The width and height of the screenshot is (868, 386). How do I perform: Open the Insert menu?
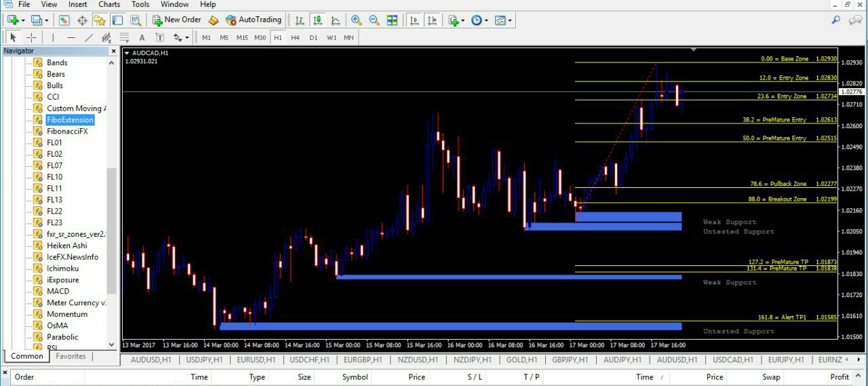click(x=77, y=4)
